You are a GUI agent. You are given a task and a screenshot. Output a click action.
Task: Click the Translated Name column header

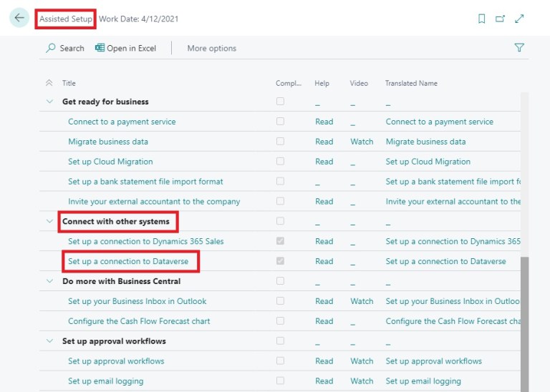411,84
